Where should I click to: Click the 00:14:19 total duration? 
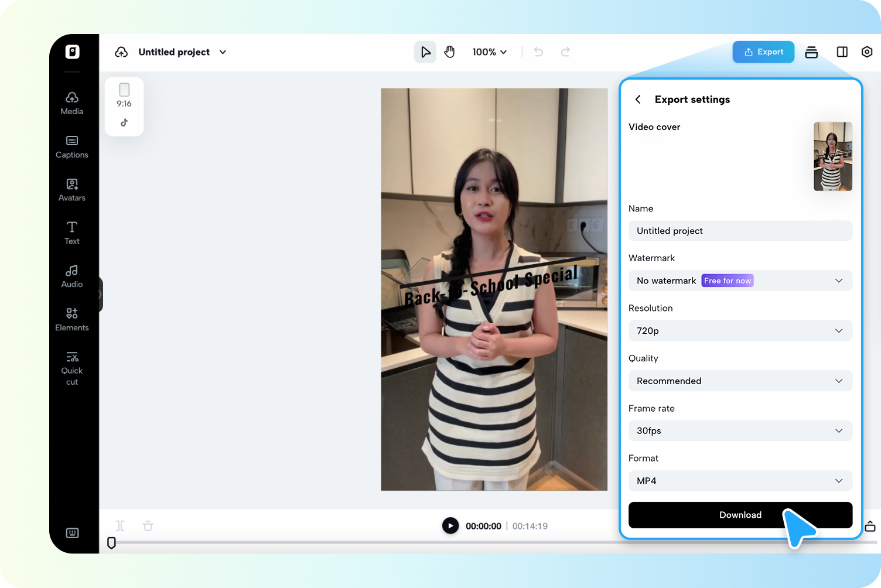tap(530, 526)
